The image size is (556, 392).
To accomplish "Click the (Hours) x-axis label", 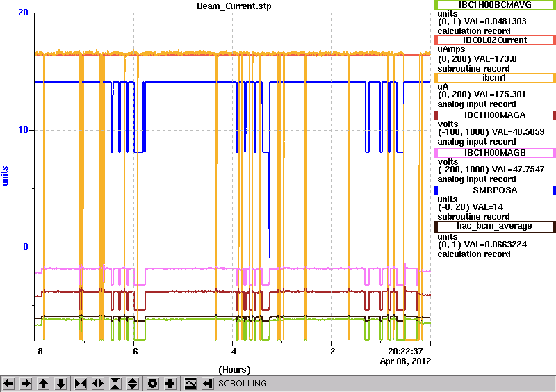I will pos(234,370).
